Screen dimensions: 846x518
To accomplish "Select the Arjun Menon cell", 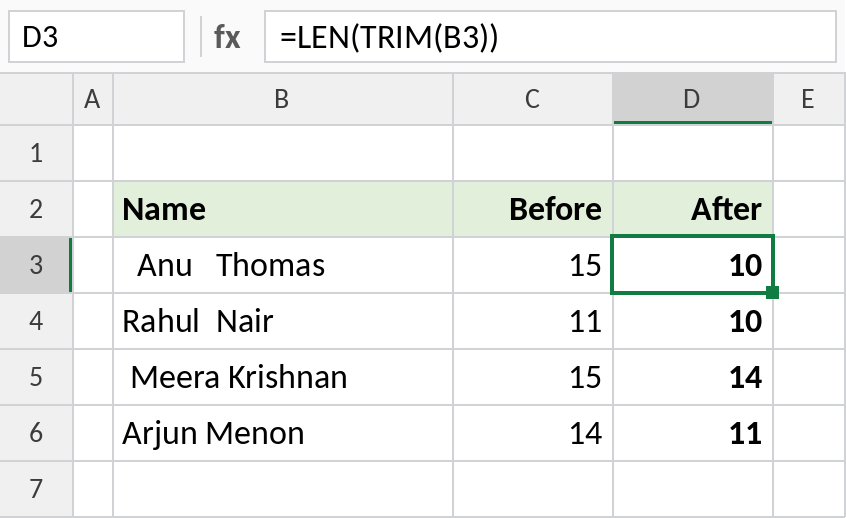I will pyautogui.click(x=283, y=433).
